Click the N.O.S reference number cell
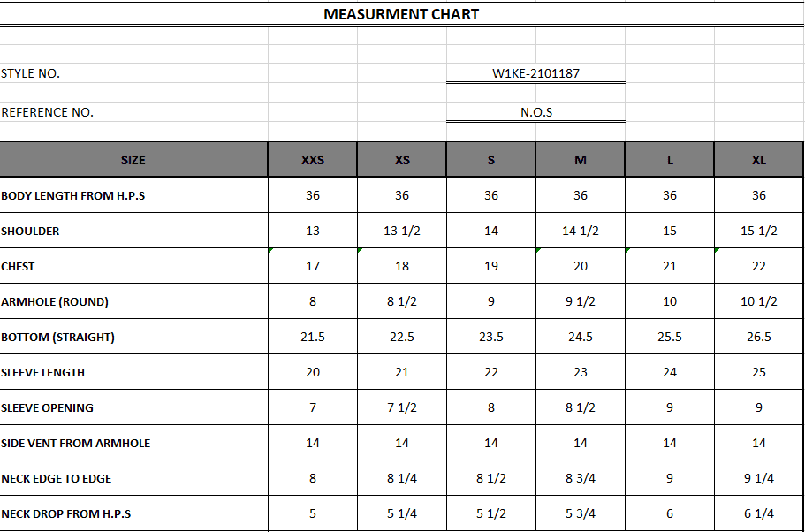The height and width of the screenshot is (532, 805). pos(535,112)
